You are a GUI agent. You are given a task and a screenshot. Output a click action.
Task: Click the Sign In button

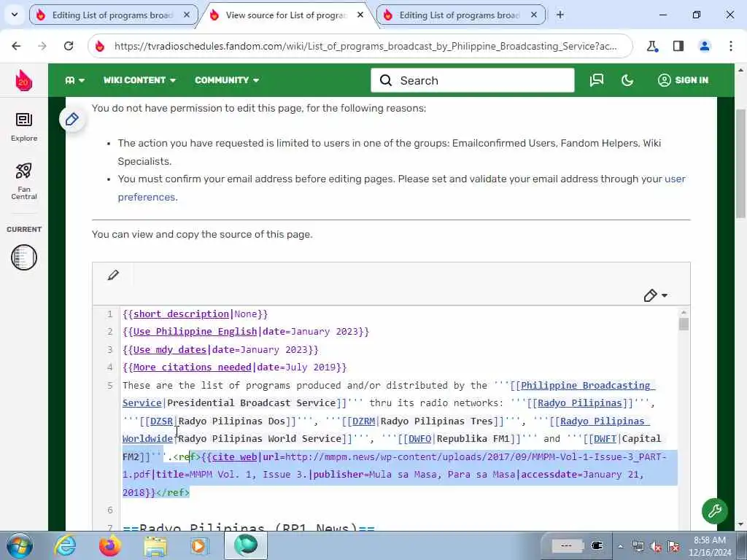pyautogui.click(x=683, y=80)
